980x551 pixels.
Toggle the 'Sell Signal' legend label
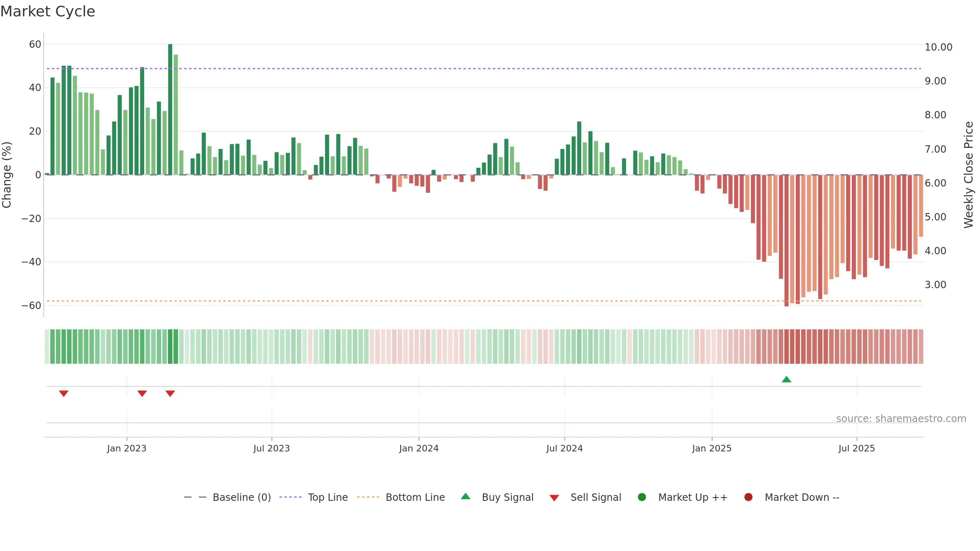pyautogui.click(x=596, y=498)
